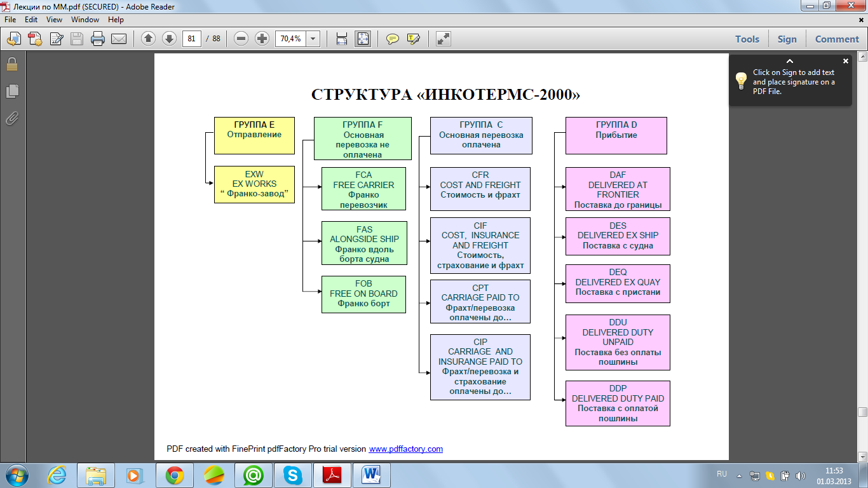Click the Create PDF online icon

[13, 39]
